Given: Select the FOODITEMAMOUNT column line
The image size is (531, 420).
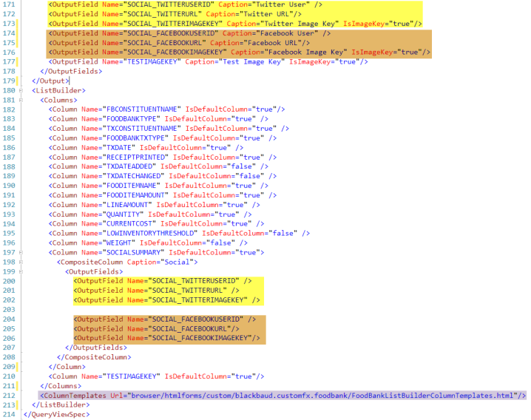Looking at the screenshot, I should click(163, 195).
